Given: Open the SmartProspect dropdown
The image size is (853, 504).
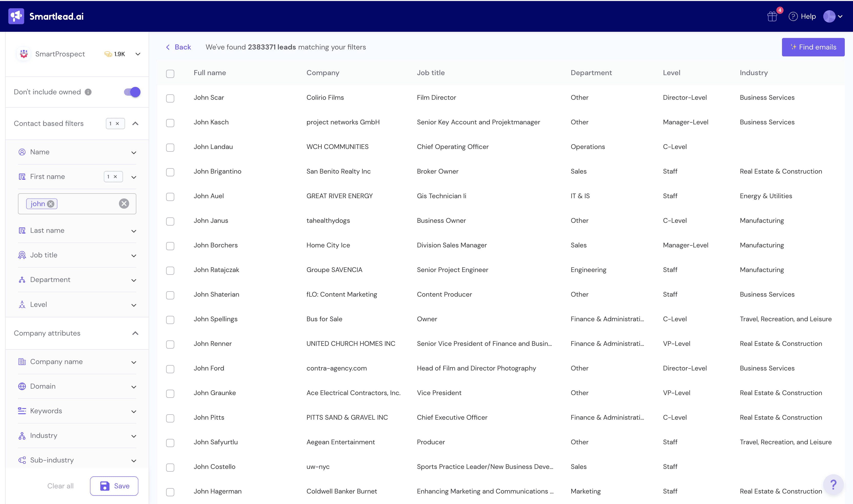Looking at the screenshot, I should [138, 54].
